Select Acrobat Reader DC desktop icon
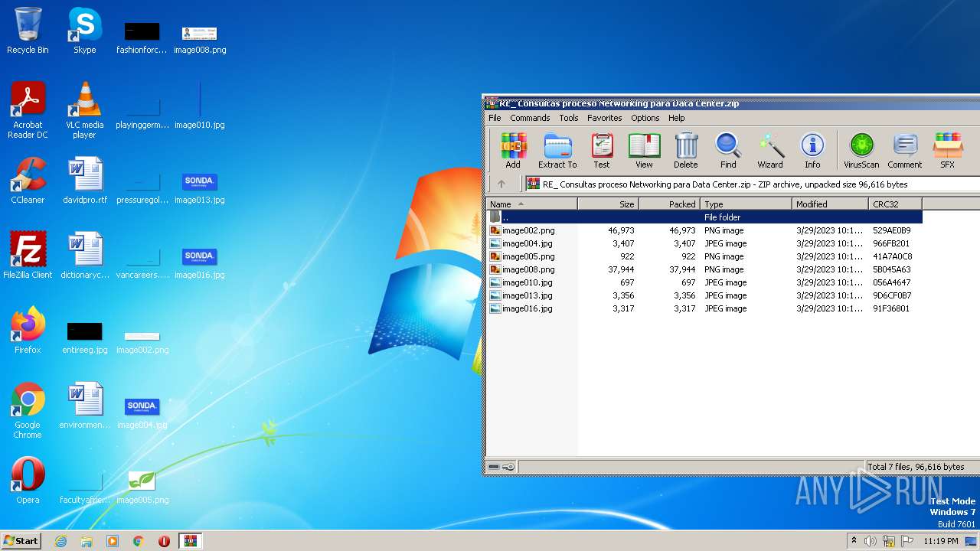The image size is (980, 551). [28, 110]
